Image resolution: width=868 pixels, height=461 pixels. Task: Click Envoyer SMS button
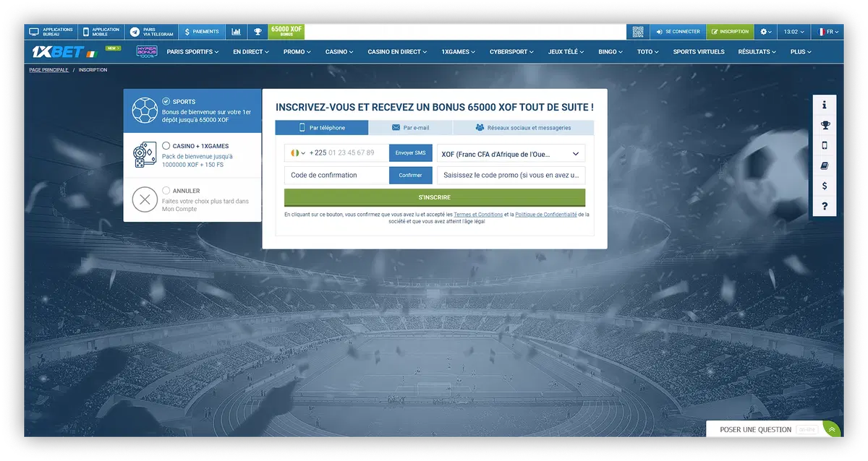point(411,153)
